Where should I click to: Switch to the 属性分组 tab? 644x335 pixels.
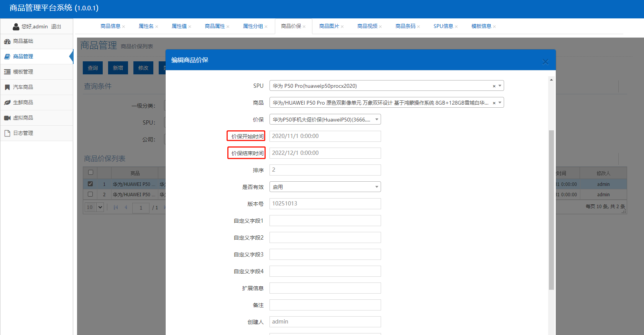tap(253, 26)
